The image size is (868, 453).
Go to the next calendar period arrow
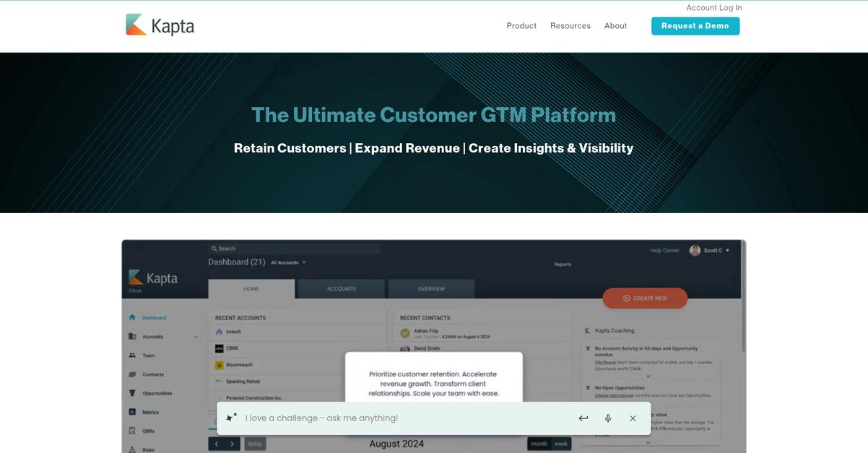pyautogui.click(x=232, y=444)
